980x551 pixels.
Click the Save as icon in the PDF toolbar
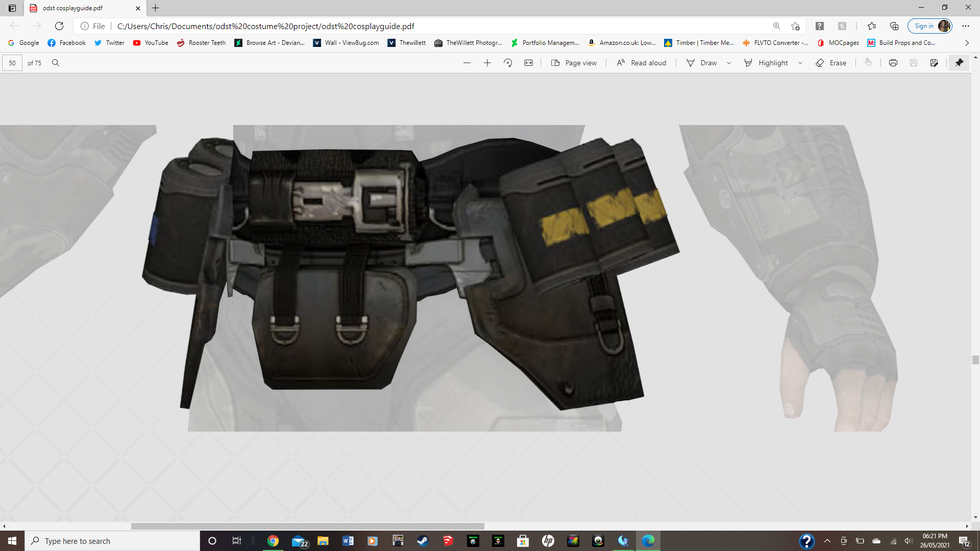[934, 63]
